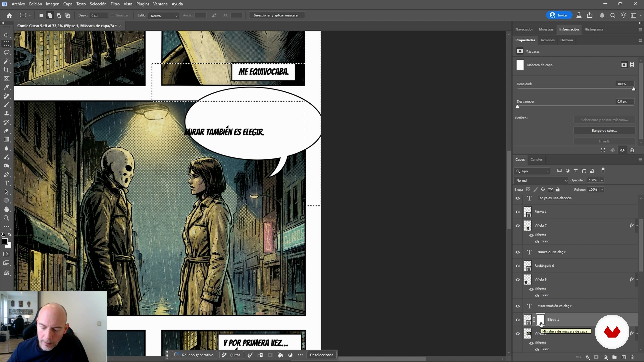Screen dimensions: 644x362
Task: Collapse the Viñeta 6 effects list
Action: tap(637, 279)
